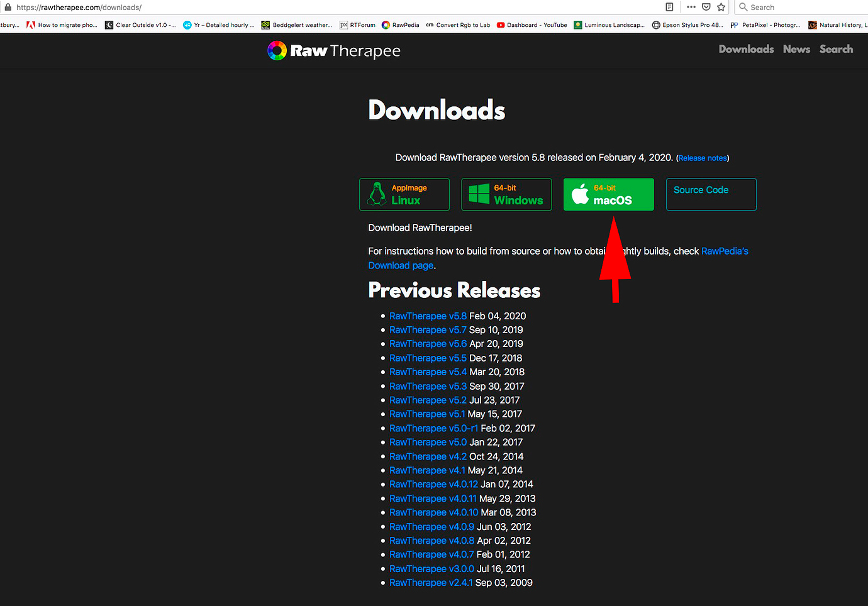Click the Source Code button
868x606 pixels.
[x=711, y=194]
